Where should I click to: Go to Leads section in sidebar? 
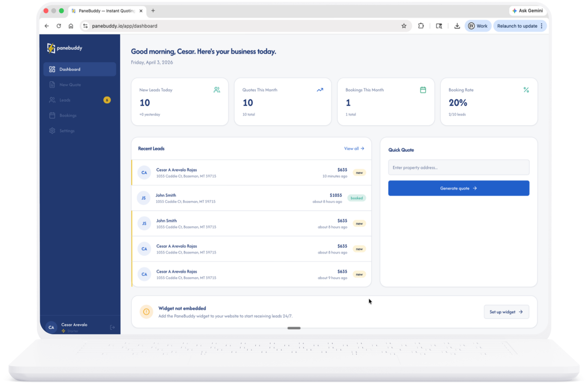[80, 100]
